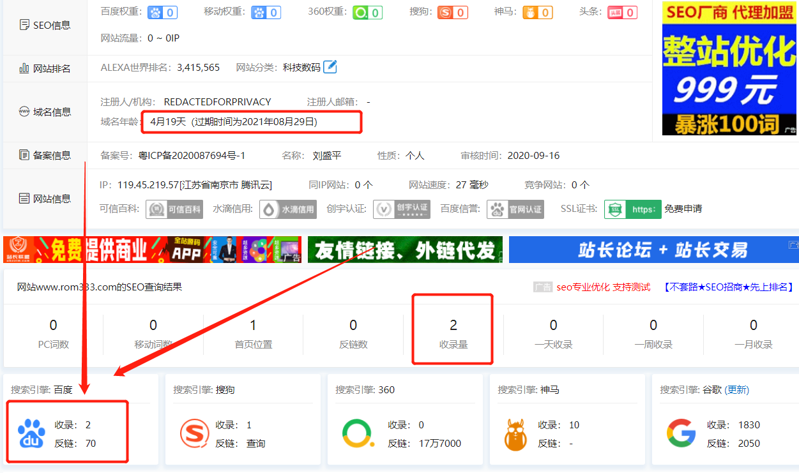
Task: Select the SEO信息 sidebar item
Action: coord(46,24)
